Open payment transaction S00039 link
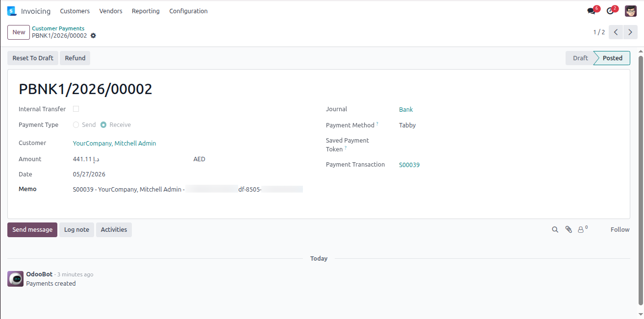 pyautogui.click(x=409, y=165)
